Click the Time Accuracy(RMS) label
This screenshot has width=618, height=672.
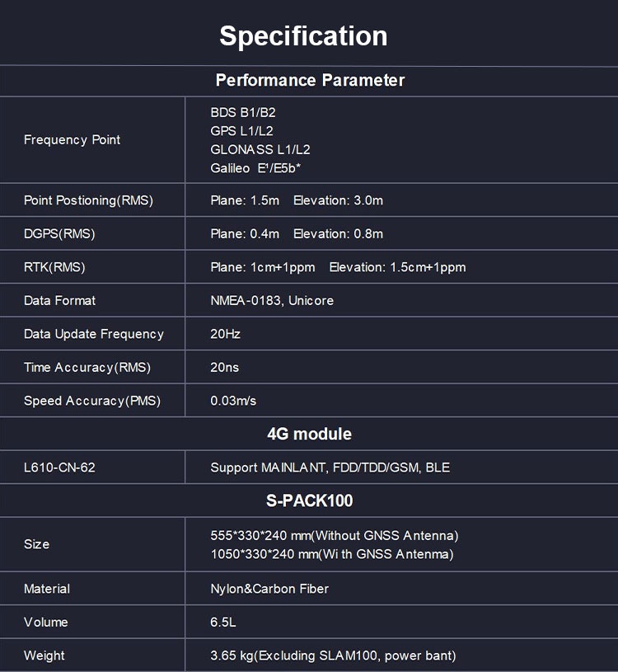point(87,368)
